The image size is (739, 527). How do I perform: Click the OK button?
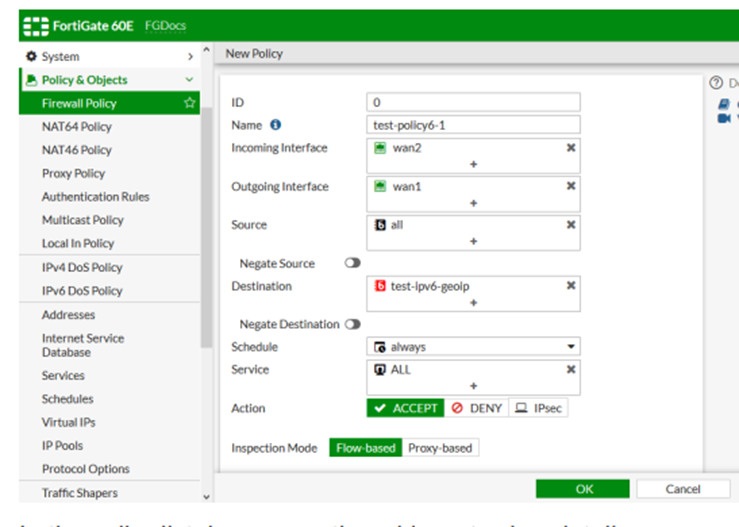click(585, 489)
